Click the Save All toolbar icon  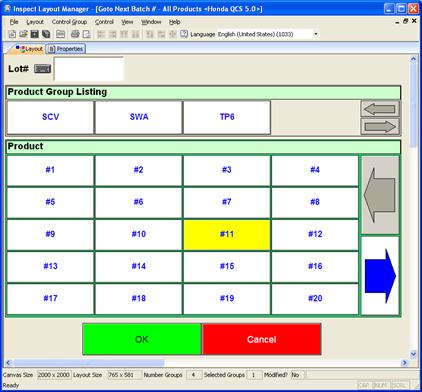(x=46, y=34)
